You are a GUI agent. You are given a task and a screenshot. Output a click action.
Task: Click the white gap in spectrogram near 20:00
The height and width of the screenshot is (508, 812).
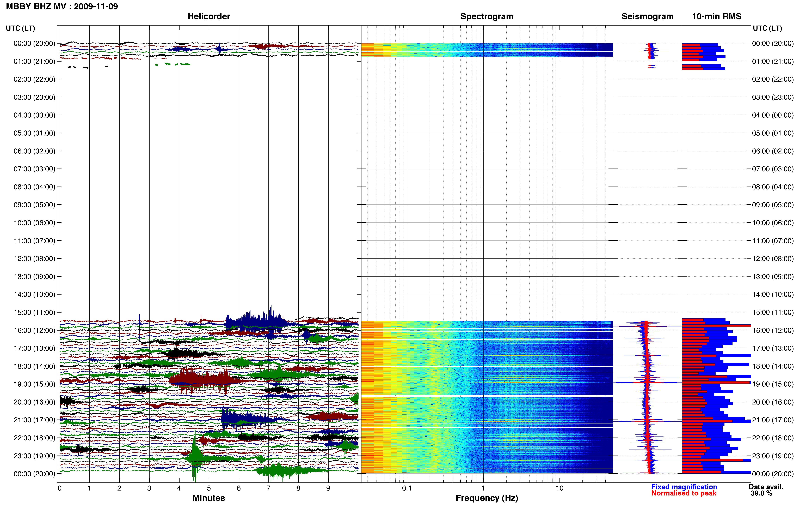(x=487, y=396)
